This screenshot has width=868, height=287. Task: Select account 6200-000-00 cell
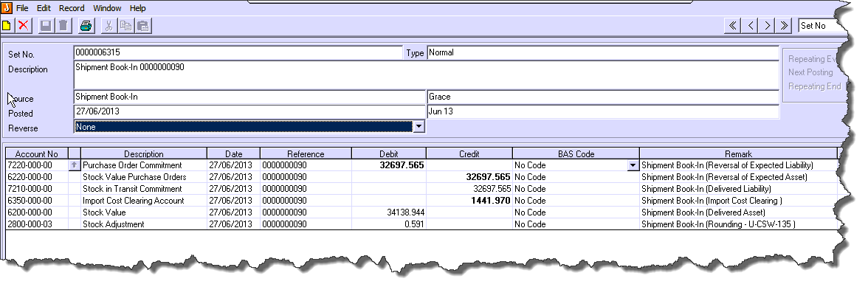(x=37, y=212)
